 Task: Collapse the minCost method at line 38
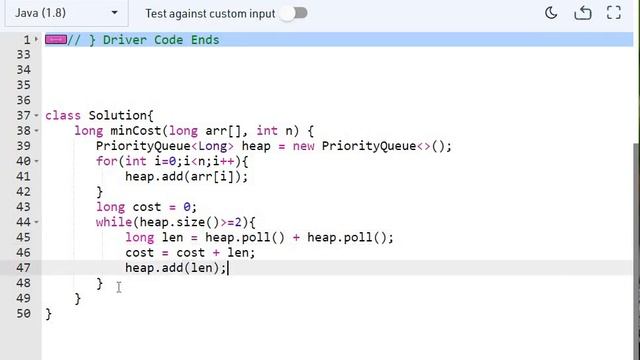pyautogui.click(x=36, y=131)
